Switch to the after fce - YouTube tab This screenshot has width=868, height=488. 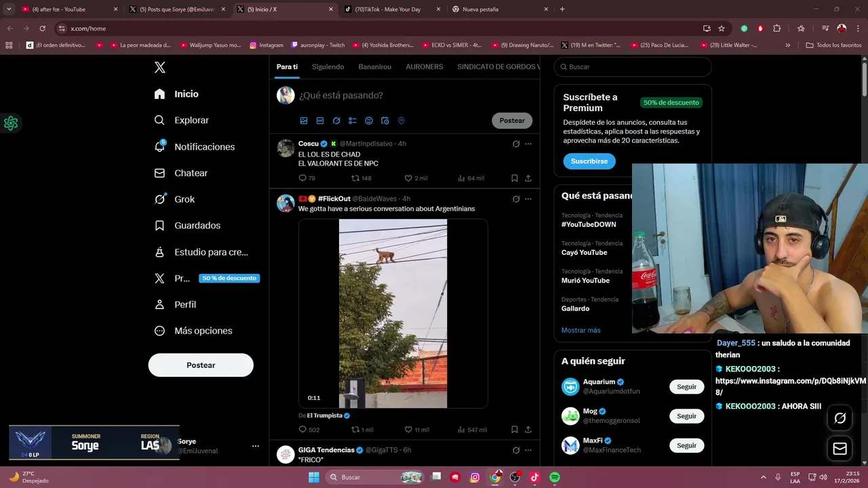coord(70,9)
